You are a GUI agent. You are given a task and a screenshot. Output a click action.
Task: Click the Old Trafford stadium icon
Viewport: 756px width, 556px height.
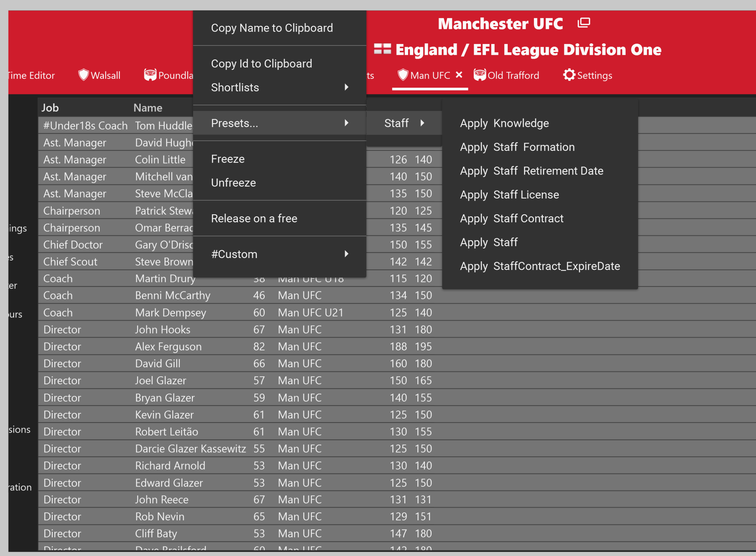click(480, 75)
